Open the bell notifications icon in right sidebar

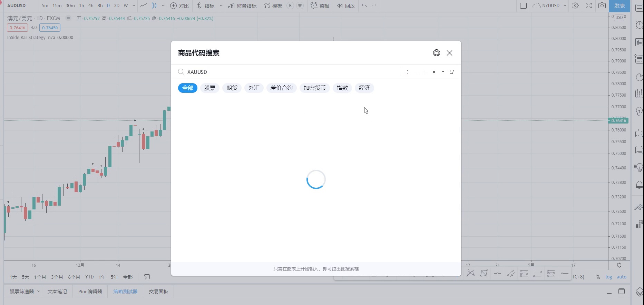pyautogui.click(x=639, y=185)
